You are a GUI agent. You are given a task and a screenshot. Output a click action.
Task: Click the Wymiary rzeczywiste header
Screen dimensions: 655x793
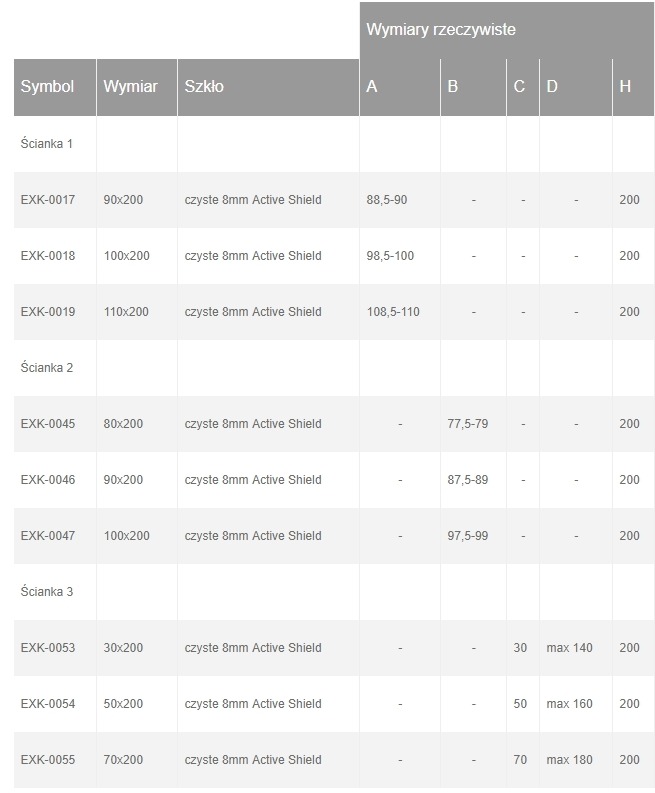pos(441,30)
